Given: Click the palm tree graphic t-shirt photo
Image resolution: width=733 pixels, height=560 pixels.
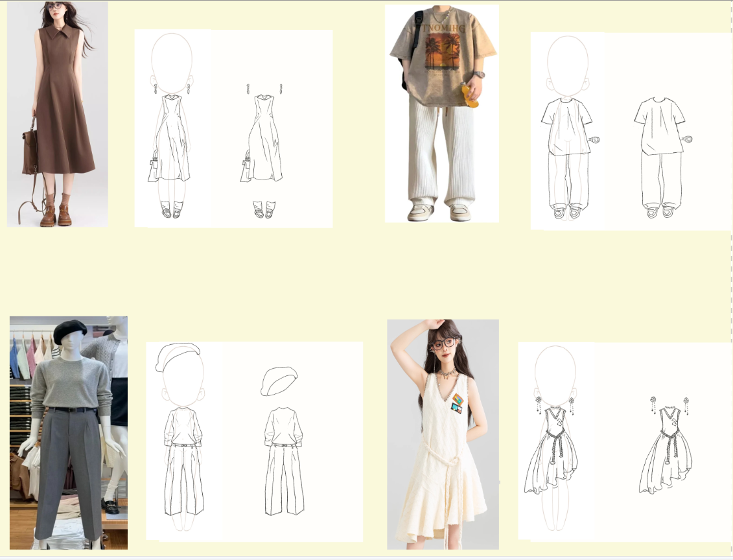Looking at the screenshot, I should coord(441,114).
